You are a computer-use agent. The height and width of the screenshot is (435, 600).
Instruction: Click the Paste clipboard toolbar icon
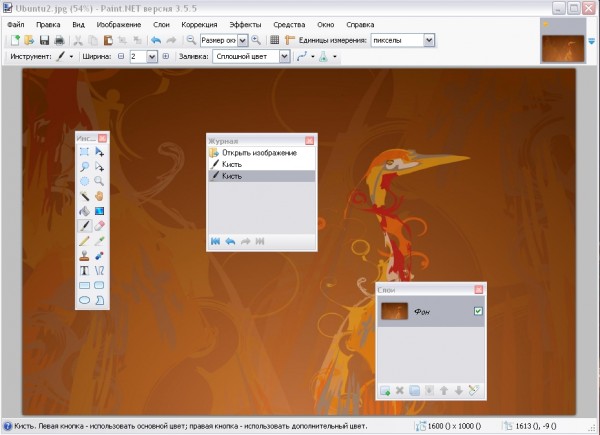[108, 40]
